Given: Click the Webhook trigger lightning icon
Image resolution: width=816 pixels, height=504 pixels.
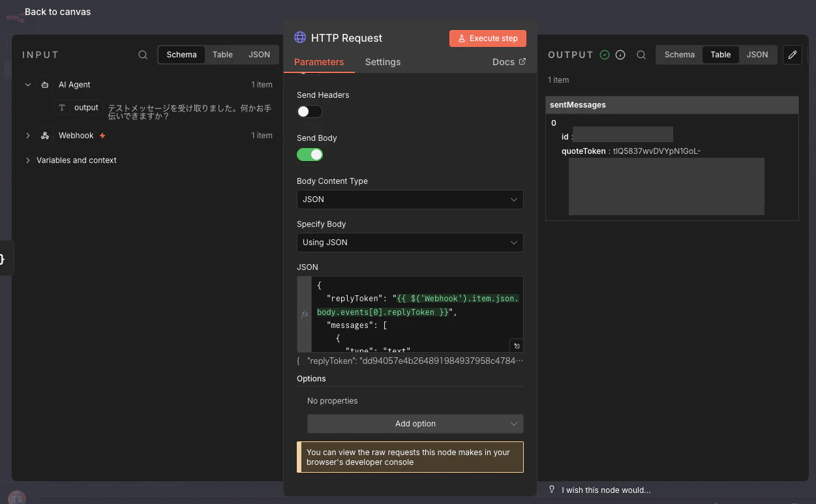Looking at the screenshot, I should coord(102,136).
